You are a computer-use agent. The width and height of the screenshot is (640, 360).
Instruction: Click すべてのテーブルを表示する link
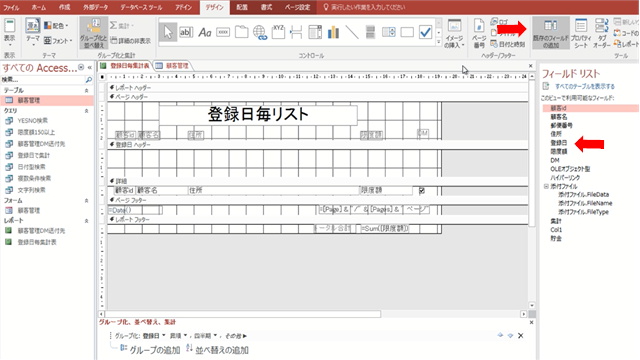(584, 87)
